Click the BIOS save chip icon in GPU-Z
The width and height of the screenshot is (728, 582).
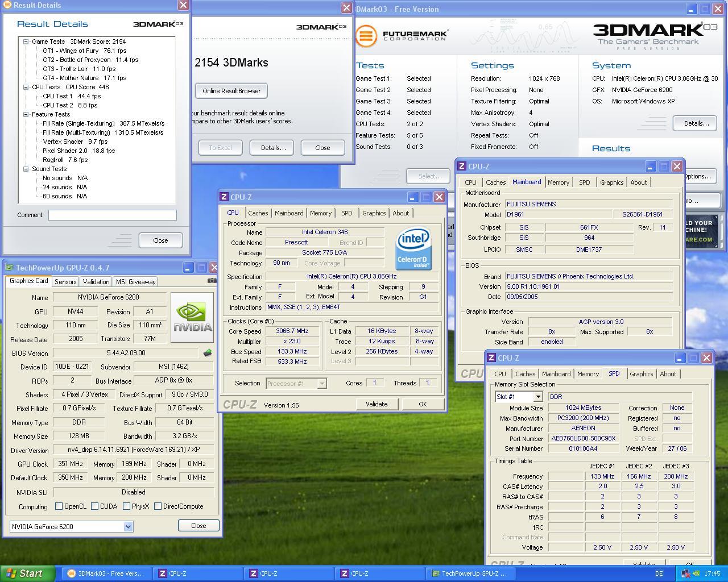pos(208,353)
